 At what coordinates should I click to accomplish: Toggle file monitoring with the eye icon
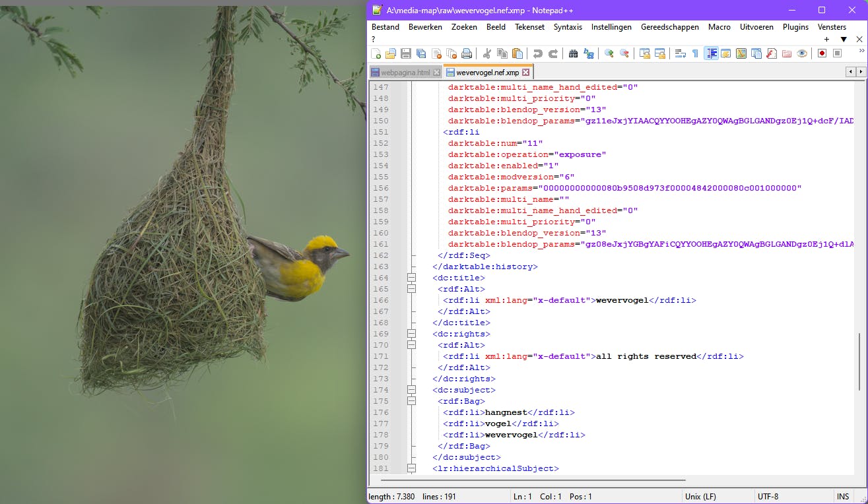pos(802,54)
